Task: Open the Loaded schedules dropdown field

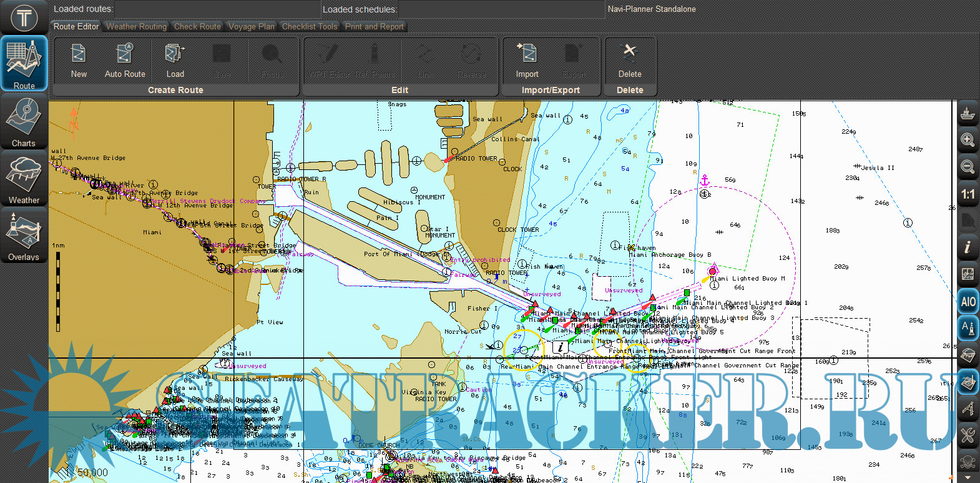Action: click(501, 9)
